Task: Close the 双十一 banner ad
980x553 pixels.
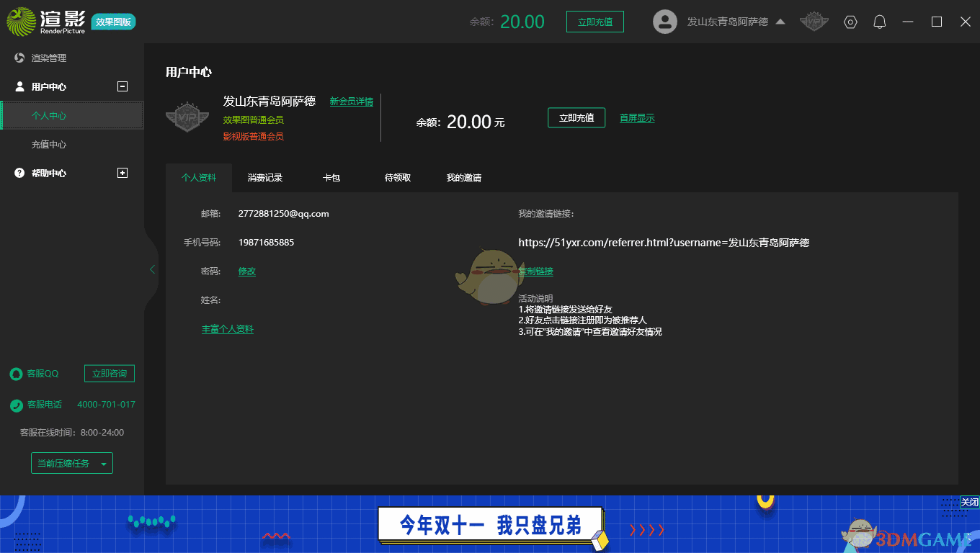Action: (x=971, y=503)
